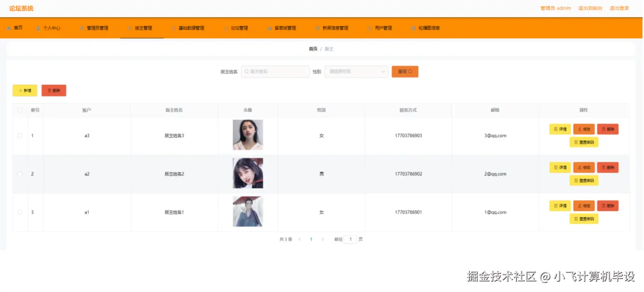Check the checkbox for account a1
The height and width of the screenshot is (292, 644).
(x=20, y=212)
